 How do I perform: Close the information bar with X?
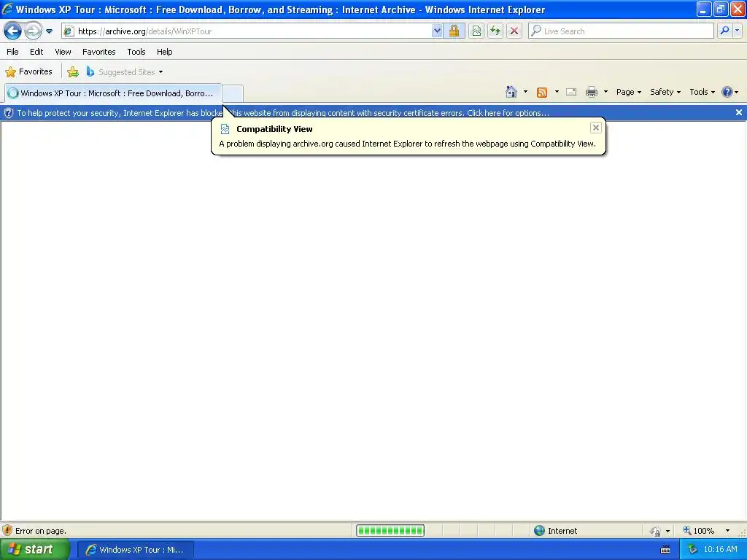(x=738, y=112)
